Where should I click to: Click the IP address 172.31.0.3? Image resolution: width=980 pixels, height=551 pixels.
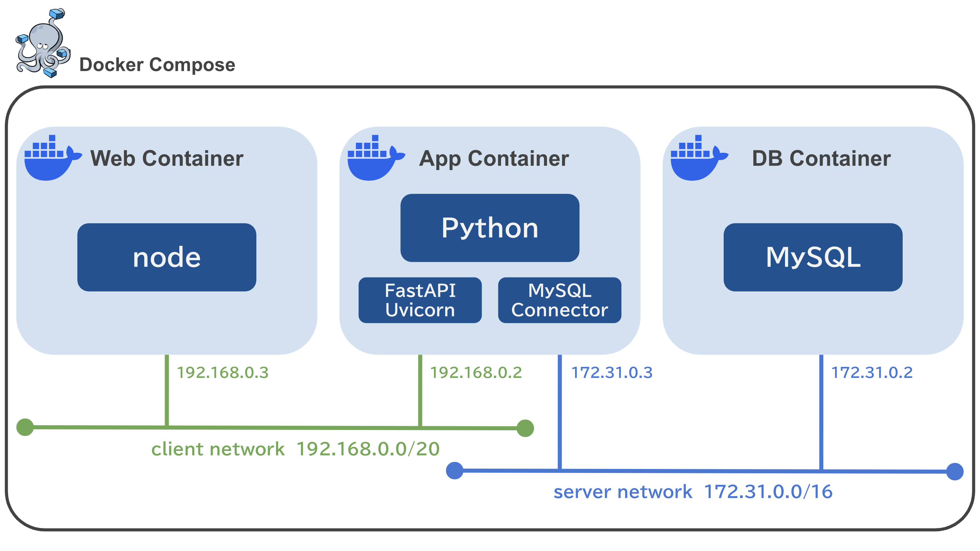click(612, 373)
